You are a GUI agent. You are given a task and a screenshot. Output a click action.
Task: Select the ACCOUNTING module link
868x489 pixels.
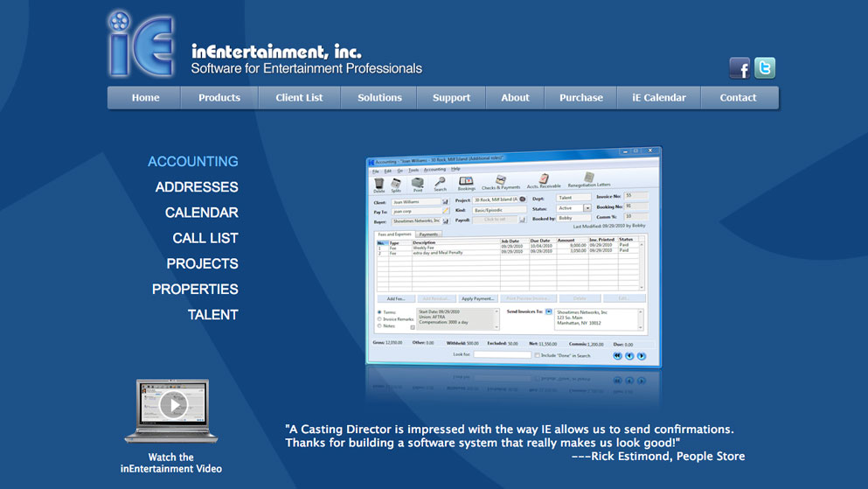coord(192,162)
